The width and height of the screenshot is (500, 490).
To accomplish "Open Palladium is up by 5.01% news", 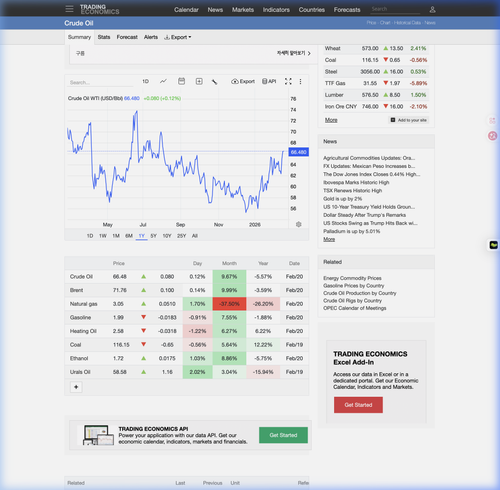I will point(351,231).
